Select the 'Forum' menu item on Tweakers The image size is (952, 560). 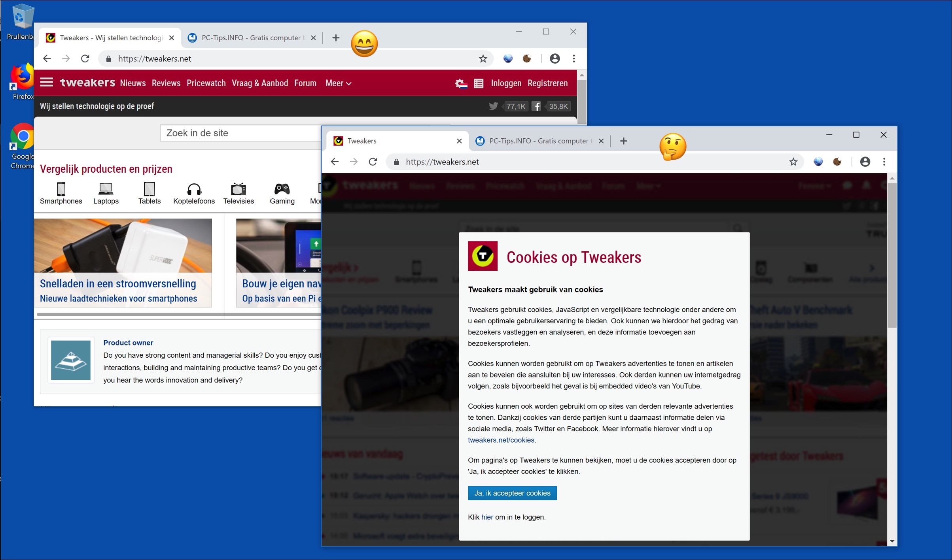(x=306, y=83)
